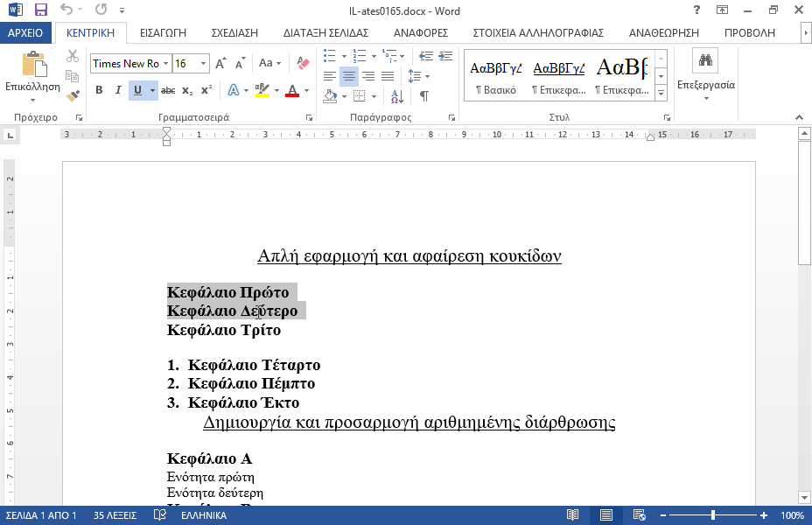Decrease font size with the smaller A icon
This screenshot has height=525, width=812.
[x=240, y=64]
